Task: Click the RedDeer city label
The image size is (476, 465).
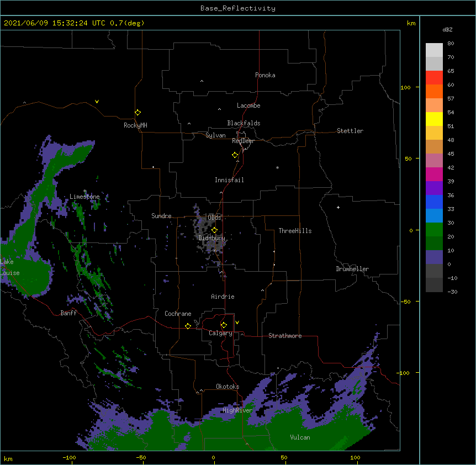Action: (243, 141)
